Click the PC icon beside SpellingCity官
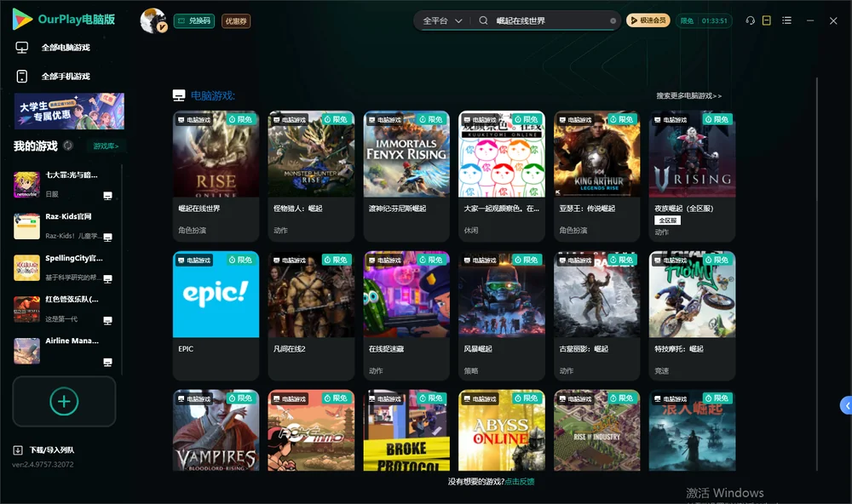Image resolution: width=852 pixels, height=504 pixels. click(x=107, y=279)
